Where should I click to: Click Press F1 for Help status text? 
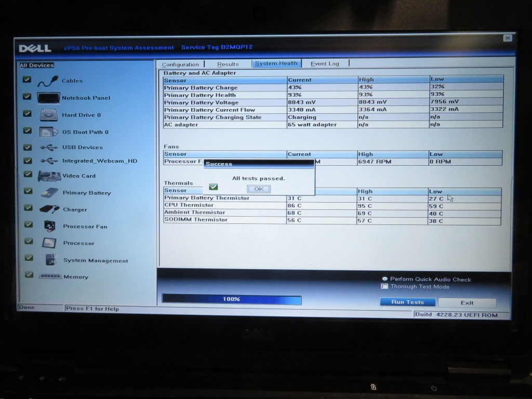pyautogui.click(x=92, y=309)
